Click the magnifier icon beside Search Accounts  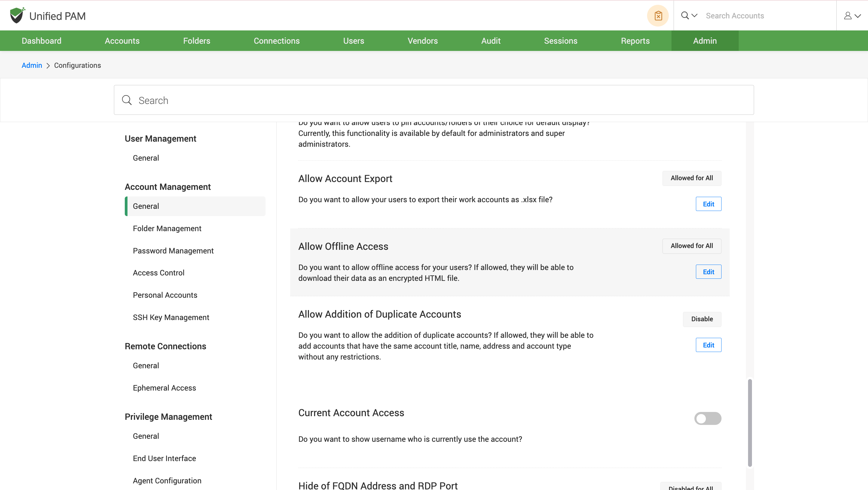click(685, 15)
